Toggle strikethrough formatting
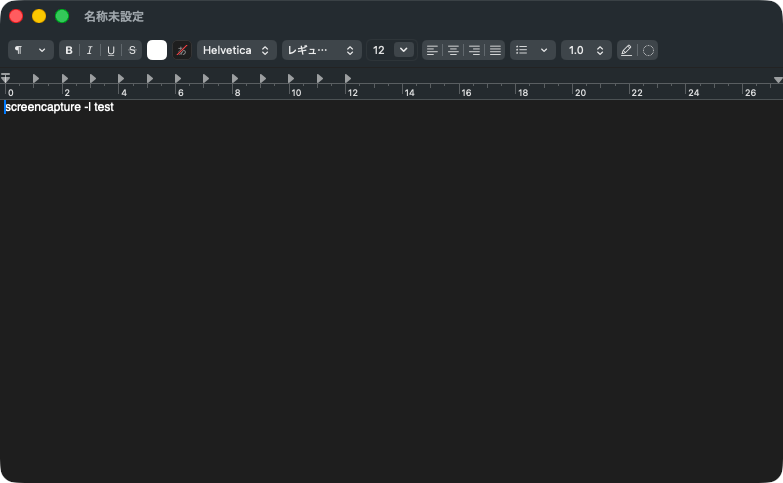 tap(132, 50)
